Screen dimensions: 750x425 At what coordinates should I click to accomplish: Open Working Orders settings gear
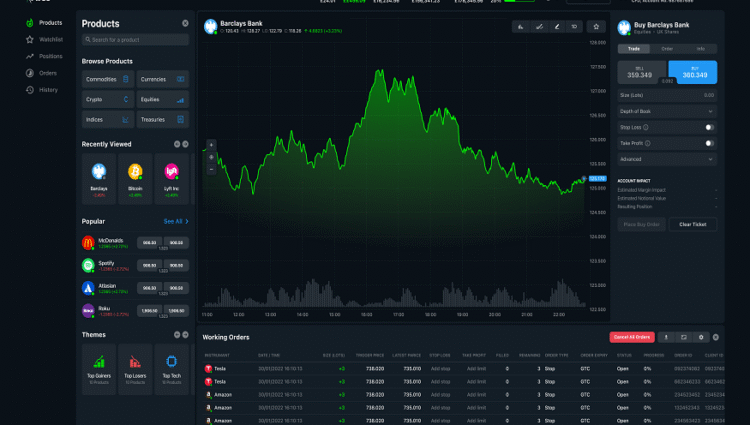click(701, 337)
